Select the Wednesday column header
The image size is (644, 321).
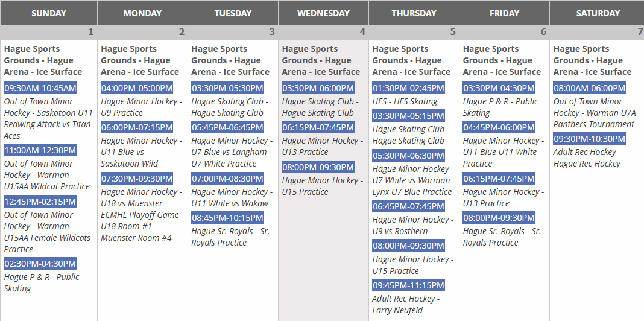323,13
